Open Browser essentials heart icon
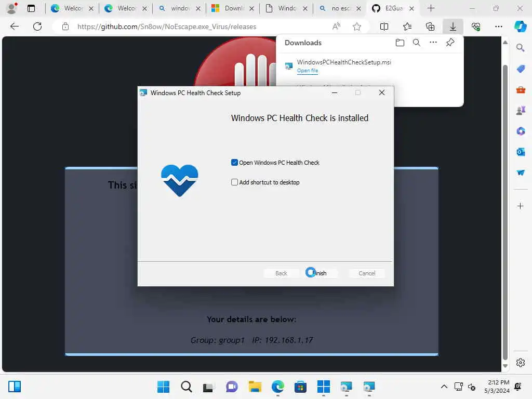The width and height of the screenshot is (532, 399). [476, 26]
